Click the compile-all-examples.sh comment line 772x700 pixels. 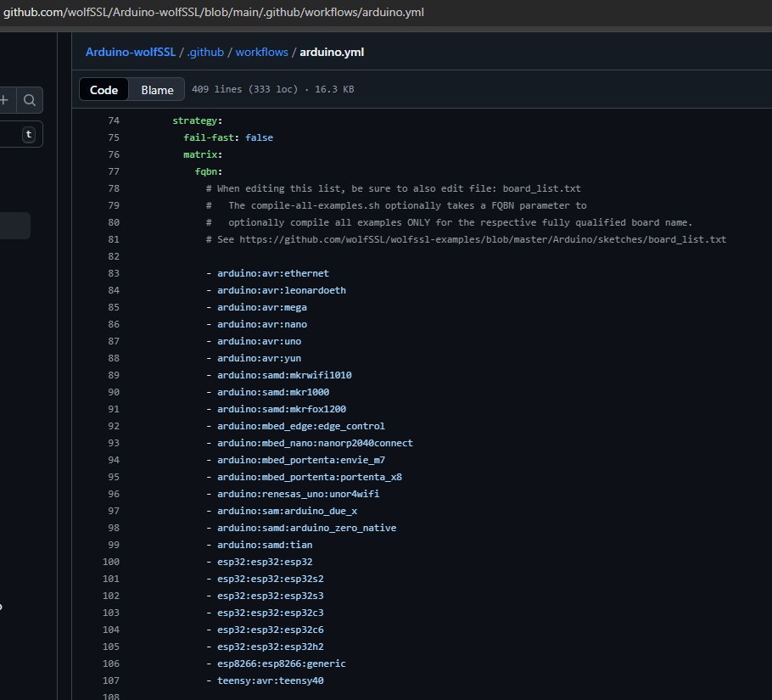tap(396, 205)
